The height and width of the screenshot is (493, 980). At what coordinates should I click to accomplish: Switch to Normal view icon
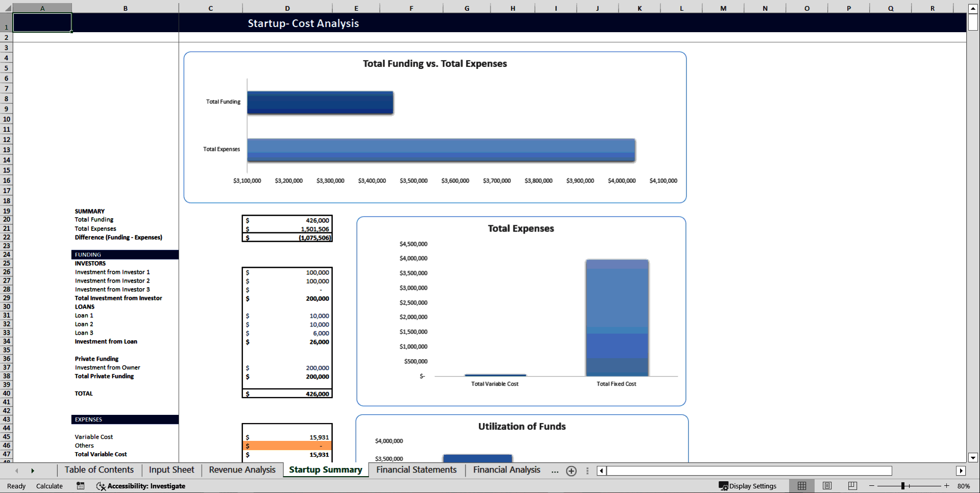click(x=801, y=486)
